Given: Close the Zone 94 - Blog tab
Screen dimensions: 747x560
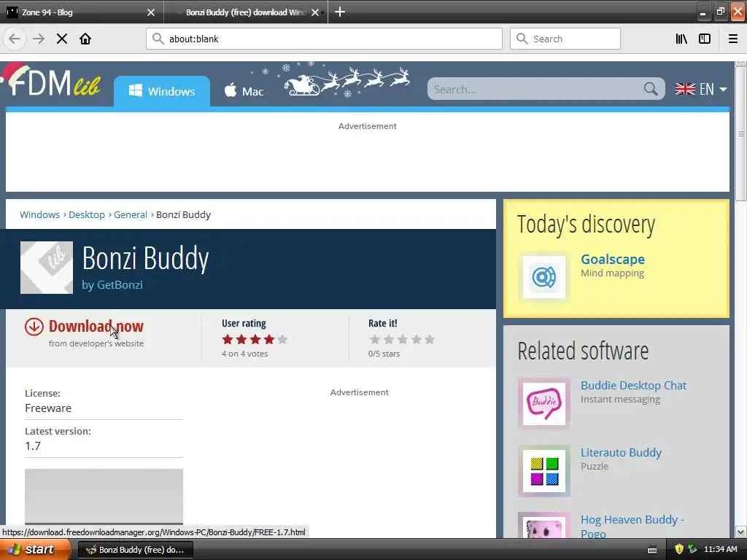Looking at the screenshot, I should point(151,12).
